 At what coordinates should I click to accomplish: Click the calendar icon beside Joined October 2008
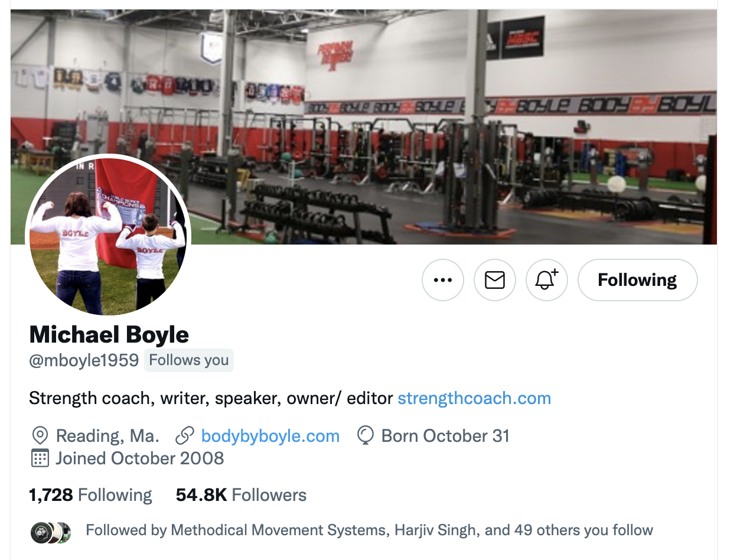[40, 458]
